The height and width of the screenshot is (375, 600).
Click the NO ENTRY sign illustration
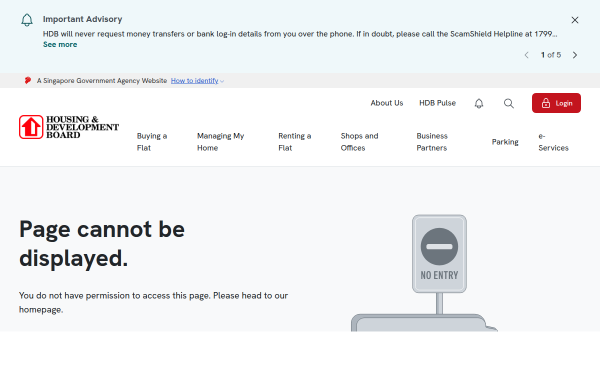click(439, 254)
